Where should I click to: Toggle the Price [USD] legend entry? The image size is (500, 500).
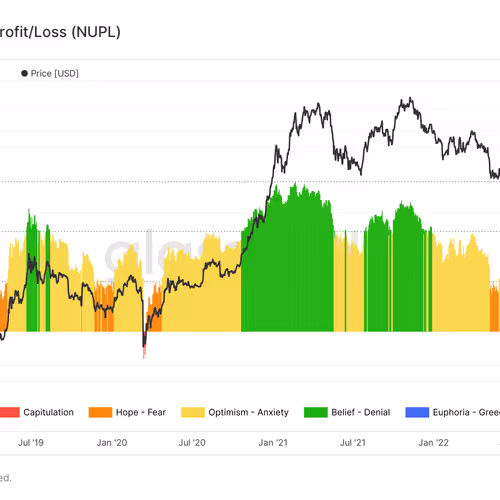(x=50, y=73)
